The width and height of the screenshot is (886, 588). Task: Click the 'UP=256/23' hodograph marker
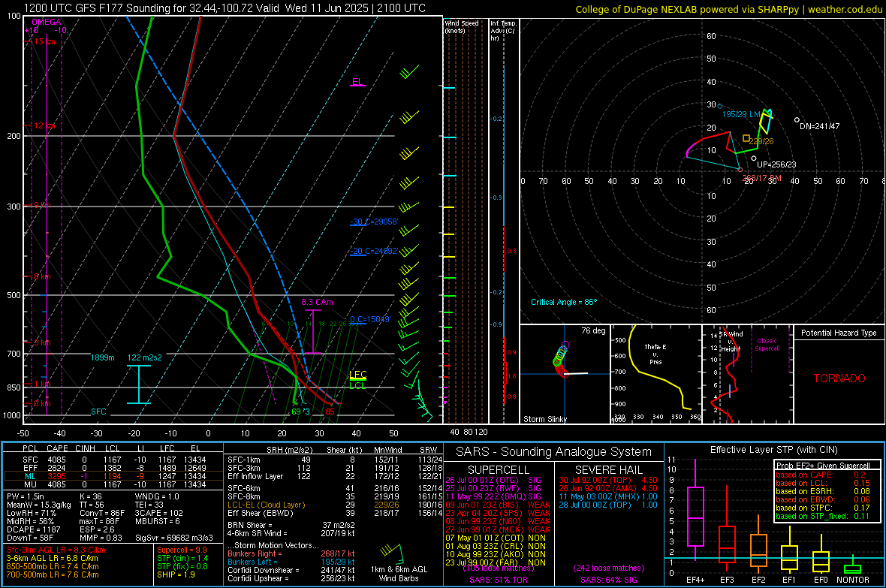coord(776,164)
